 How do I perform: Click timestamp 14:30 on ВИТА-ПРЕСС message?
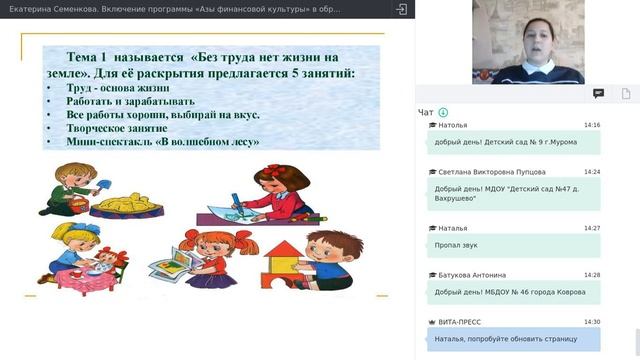tap(592, 322)
